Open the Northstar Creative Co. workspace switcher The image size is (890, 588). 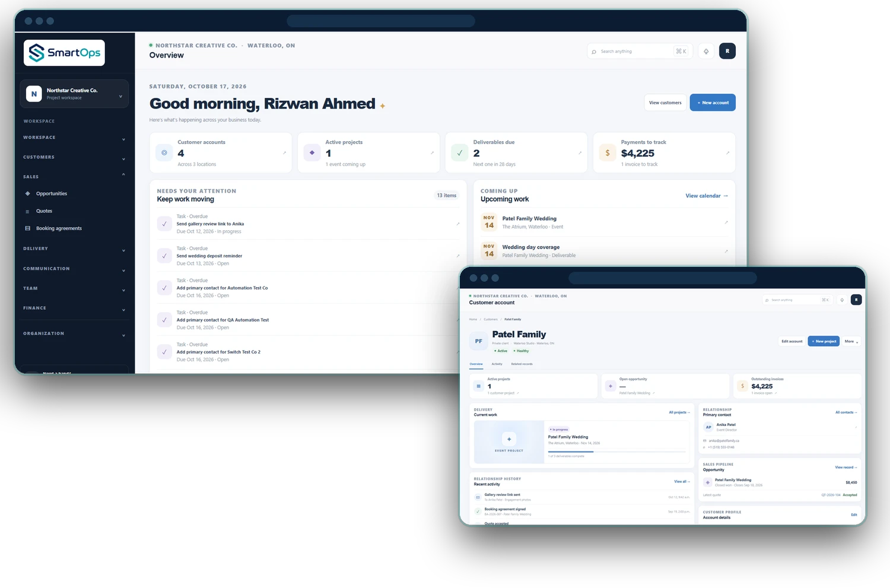[x=74, y=94]
